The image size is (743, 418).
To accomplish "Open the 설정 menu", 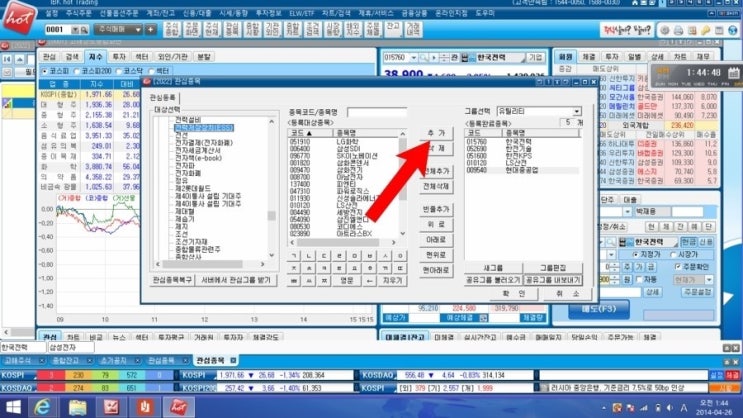I will tap(52, 13).
